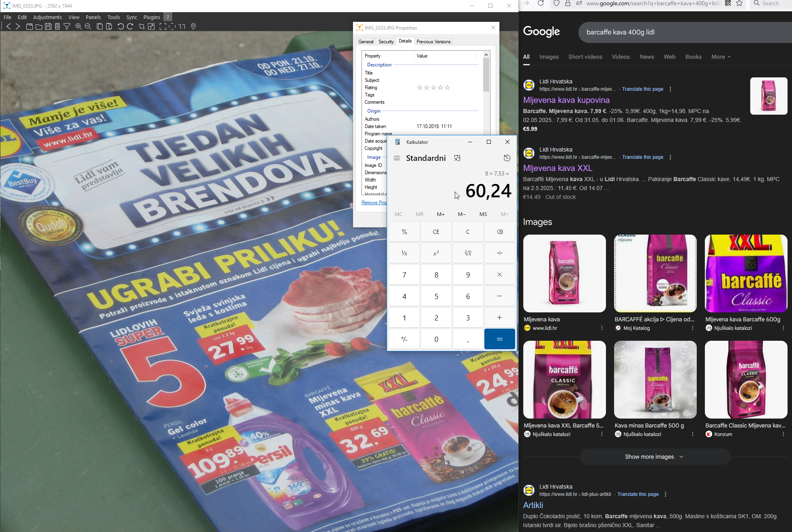Bookmark page with star icon
The width and height of the screenshot is (792, 532).
pyautogui.click(x=739, y=4)
